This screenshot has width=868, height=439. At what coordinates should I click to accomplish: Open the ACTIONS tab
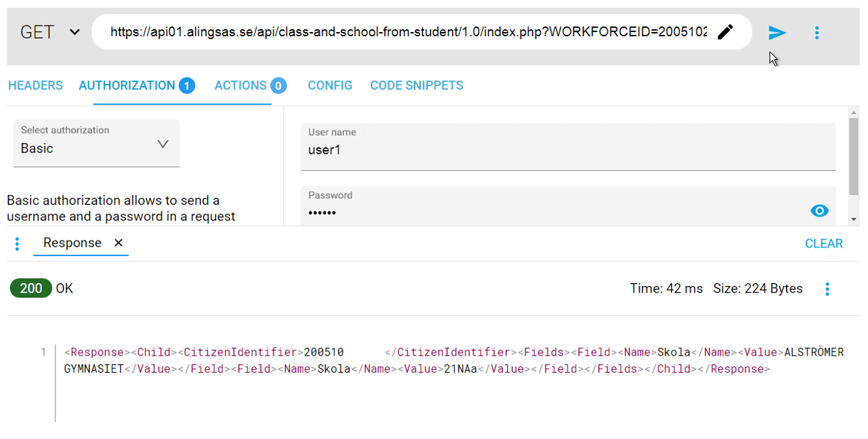pos(250,85)
